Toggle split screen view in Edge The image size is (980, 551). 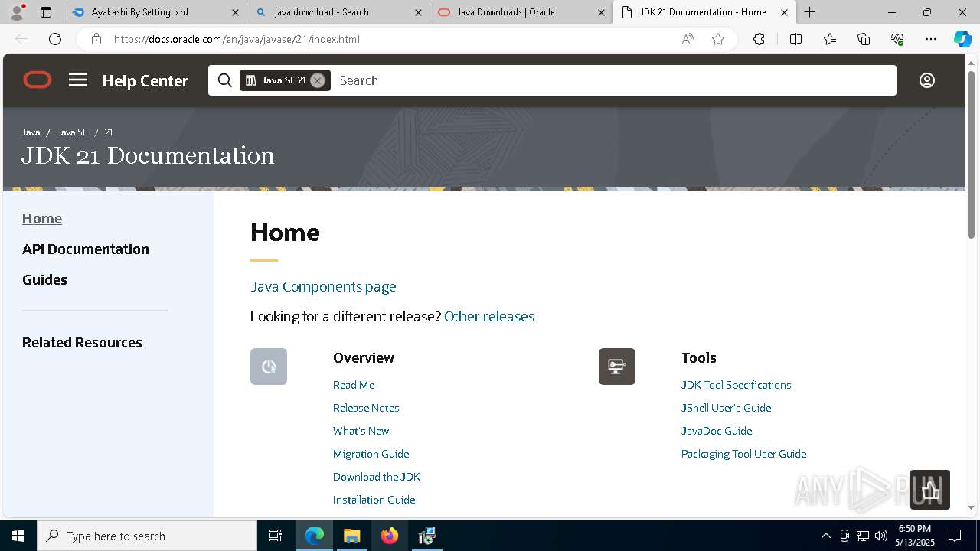[795, 39]
